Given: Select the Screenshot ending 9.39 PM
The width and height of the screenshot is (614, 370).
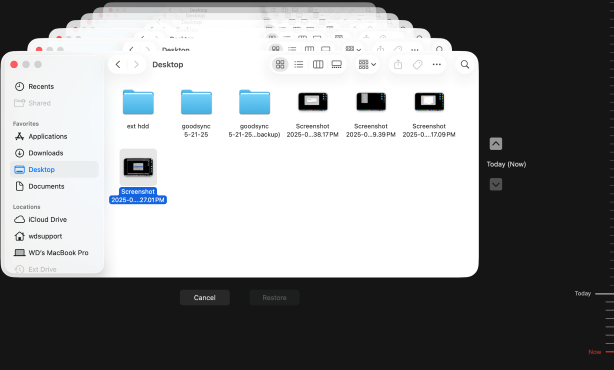Looking at the screenshot, I should click(x=371, y=101).
